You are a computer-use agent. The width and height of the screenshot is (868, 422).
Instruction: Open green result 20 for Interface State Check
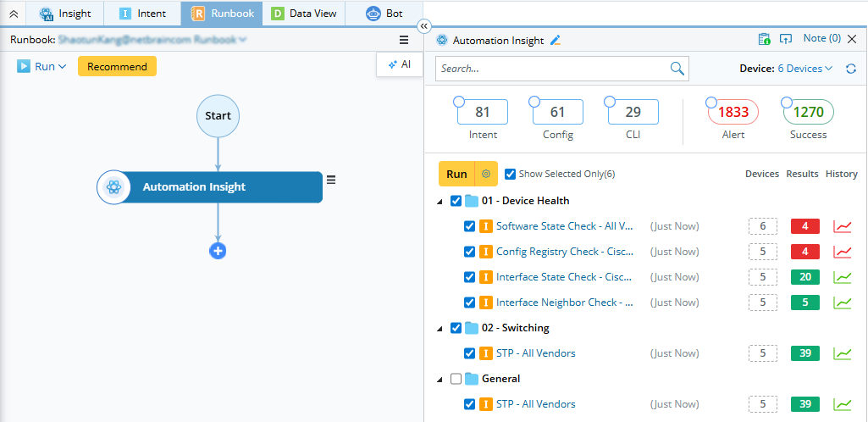805,277
